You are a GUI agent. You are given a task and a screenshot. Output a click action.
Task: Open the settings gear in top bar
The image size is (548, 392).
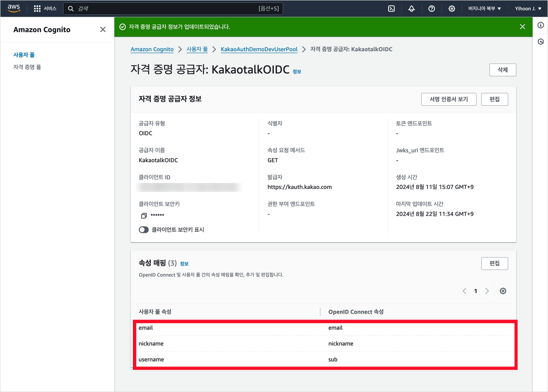452,9
